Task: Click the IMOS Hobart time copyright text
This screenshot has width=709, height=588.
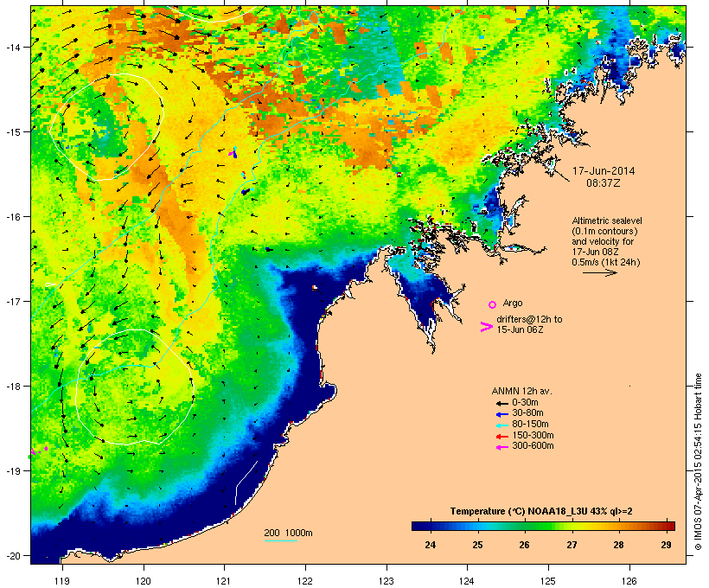Action: (698, 462)
